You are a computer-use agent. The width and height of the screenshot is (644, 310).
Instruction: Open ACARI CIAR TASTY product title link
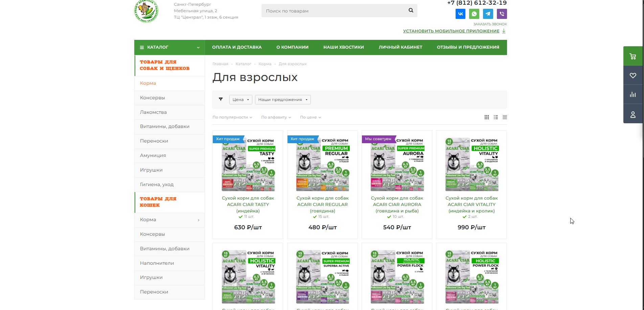pyautogui.click(x=248, y=204)
